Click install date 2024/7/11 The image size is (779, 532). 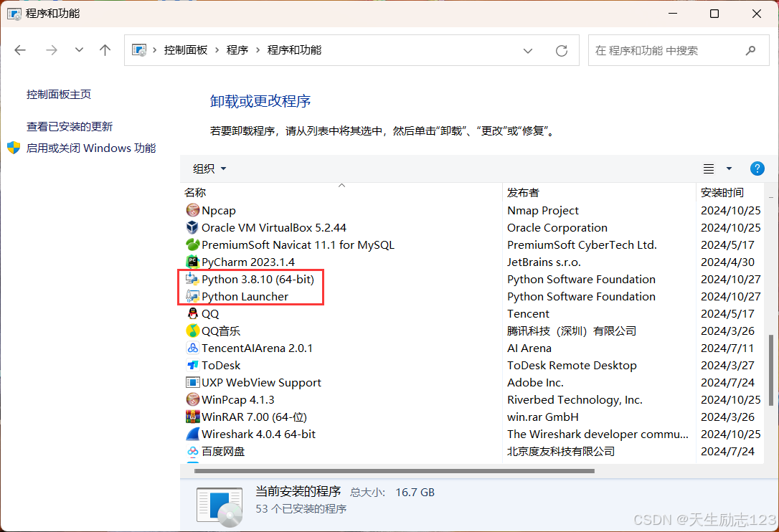point(727,348)
